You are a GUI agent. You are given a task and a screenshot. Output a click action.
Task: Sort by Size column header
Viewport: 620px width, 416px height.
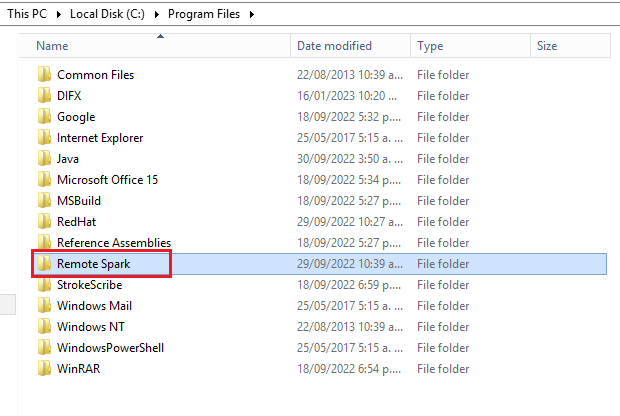[570, 46]
